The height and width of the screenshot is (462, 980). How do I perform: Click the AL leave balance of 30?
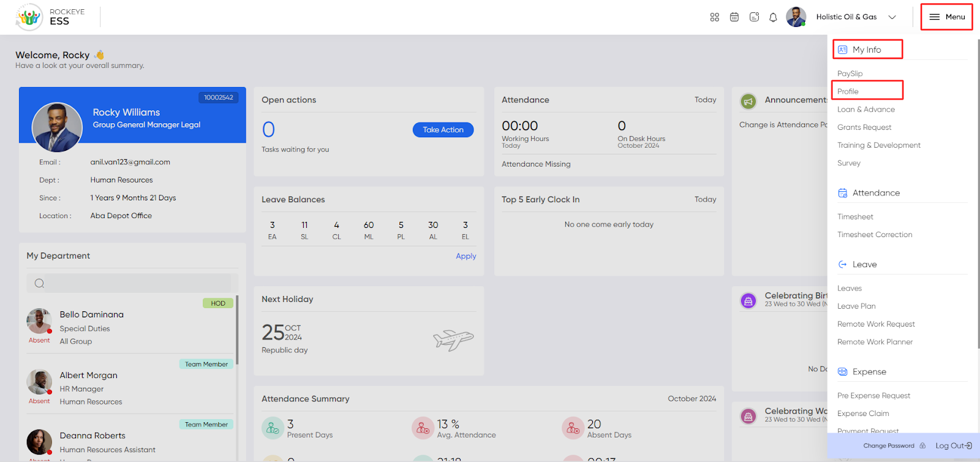point(433,230)
